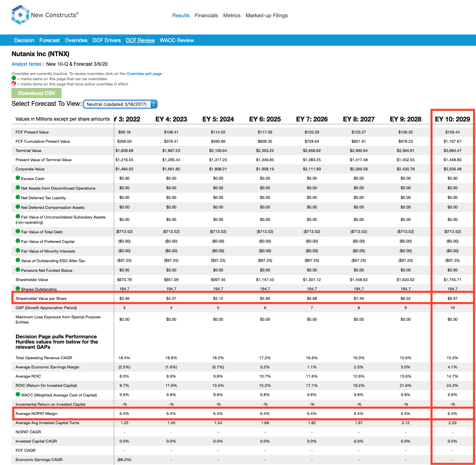Image resolution: width=476 pixels, height=465 pixels.
Task: Click green dot beside Pensions Net Funded Status
Action: coord(18,270)
